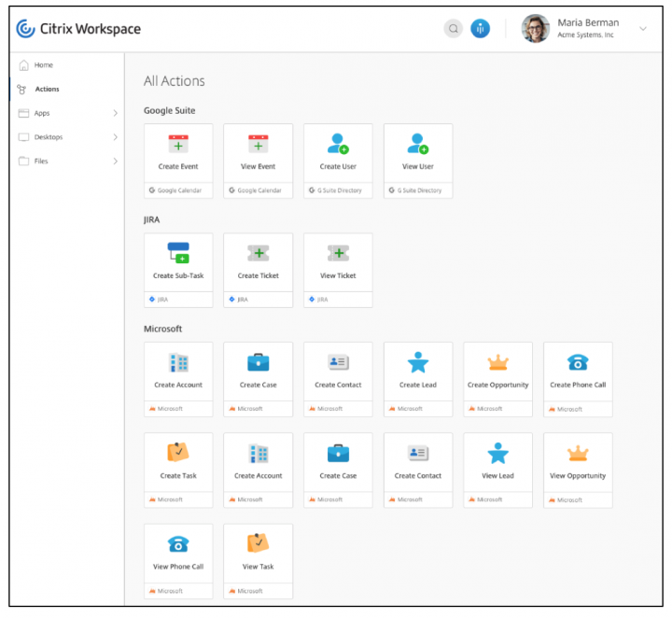Click the View Lead label
Viewport: 672px width, 618px height.
coord(498,476)
